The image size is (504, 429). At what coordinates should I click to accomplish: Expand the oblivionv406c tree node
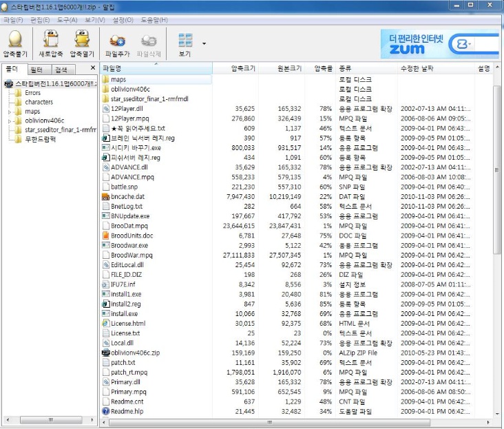(x=10, y=121)
